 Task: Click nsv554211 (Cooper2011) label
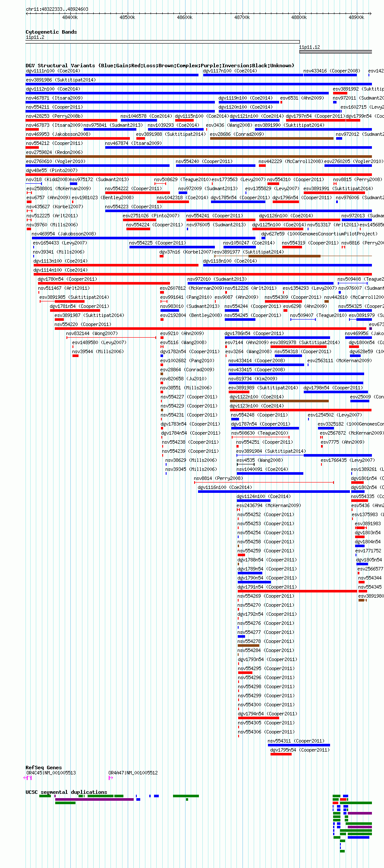click(x=54, y=107)
